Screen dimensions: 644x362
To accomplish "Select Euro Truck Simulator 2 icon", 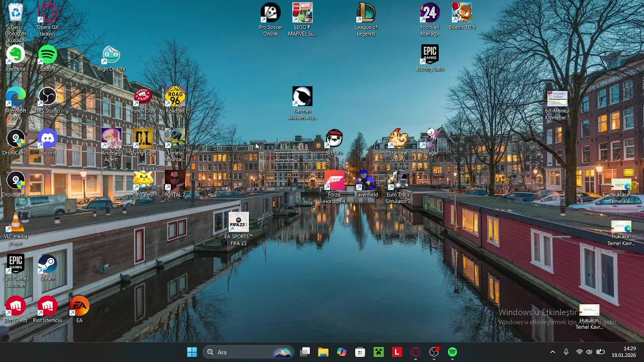I will pos(398,187).
